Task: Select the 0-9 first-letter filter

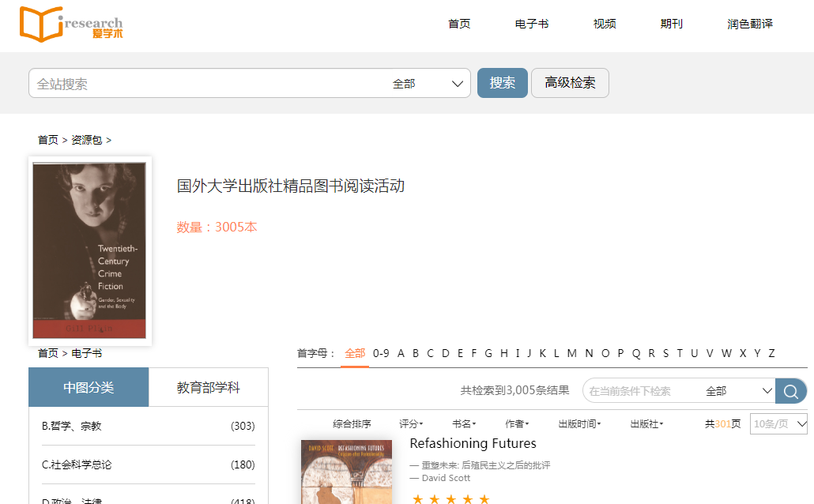Action: point(381,353)
